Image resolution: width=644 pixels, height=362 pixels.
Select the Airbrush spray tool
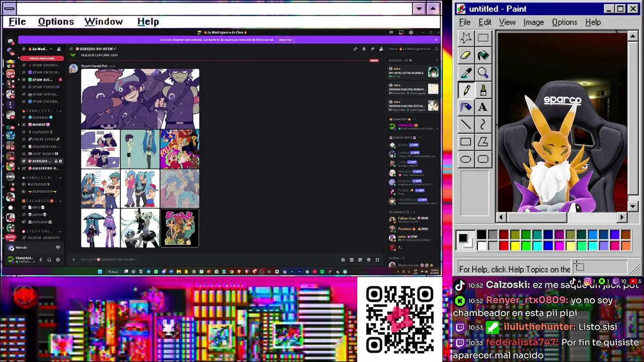466,107
